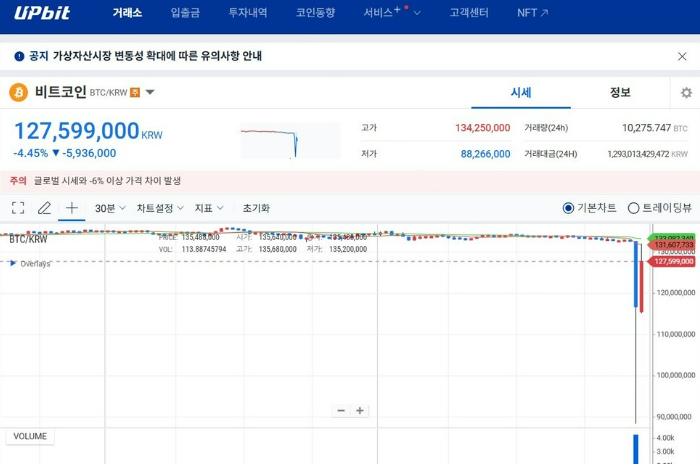The width and height of the screenshot is (700, 464).
Task: Click the VOLUME panel label
Action: point(30,436)
